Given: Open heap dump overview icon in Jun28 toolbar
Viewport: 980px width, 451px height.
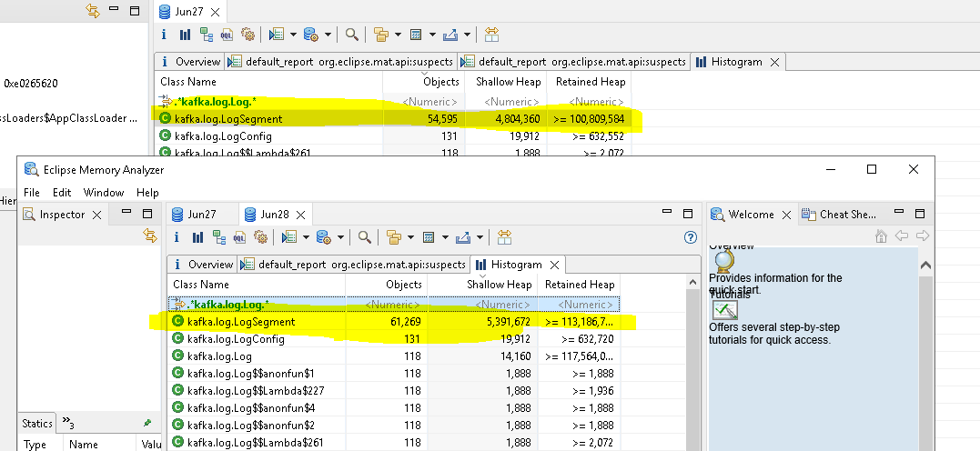Looking at the screenshot, I should [177, 237].
